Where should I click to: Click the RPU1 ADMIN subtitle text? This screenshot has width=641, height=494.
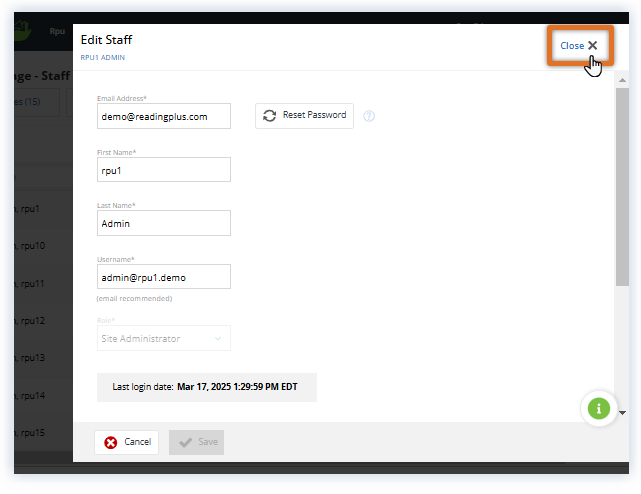tap(103, 58)
